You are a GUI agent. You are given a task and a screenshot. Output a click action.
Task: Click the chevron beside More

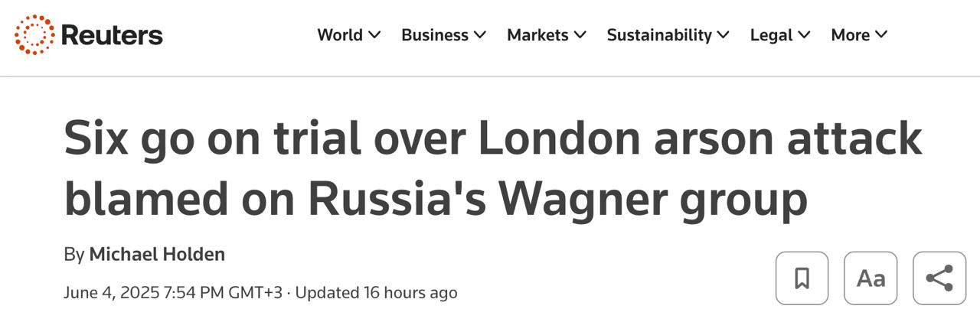click(881, 35)
